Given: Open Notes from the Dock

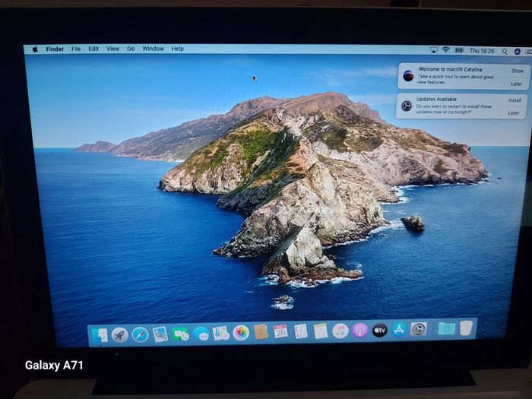Looking at the screenshot, I should (320, 331).
